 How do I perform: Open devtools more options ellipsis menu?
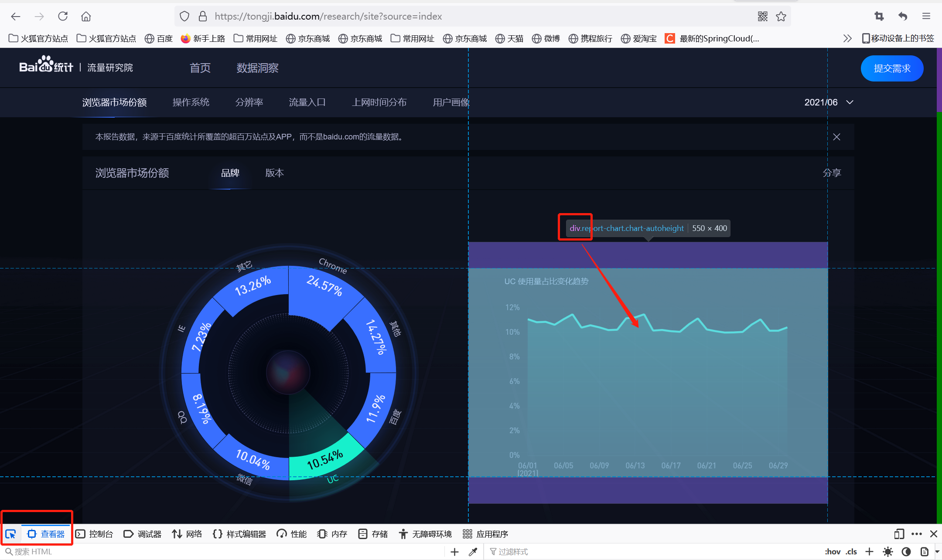917,534
